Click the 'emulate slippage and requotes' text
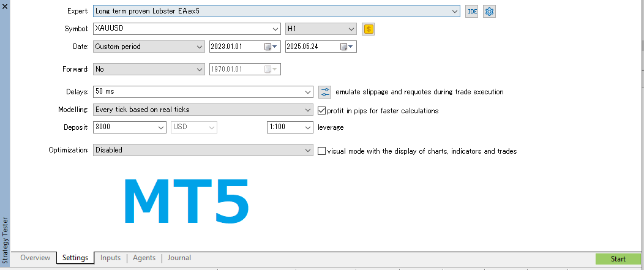 (x=419, y=92)
